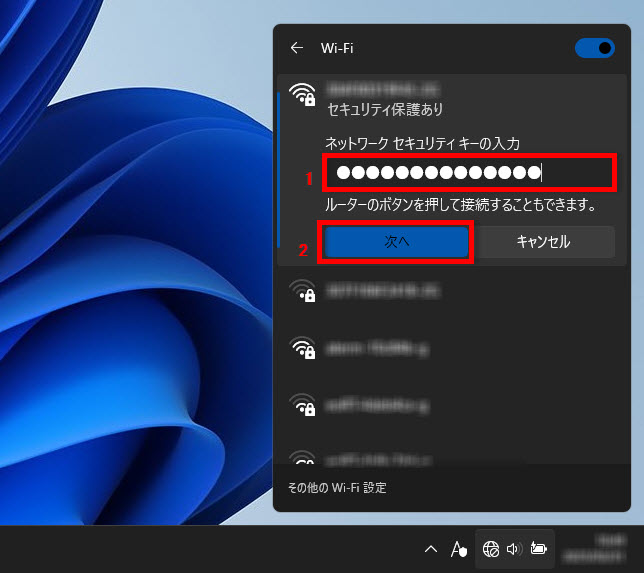The width and height of the screenshot is (644, 573).
Task: Cancel the connection with キャンセル button
Action: [543, 241]
